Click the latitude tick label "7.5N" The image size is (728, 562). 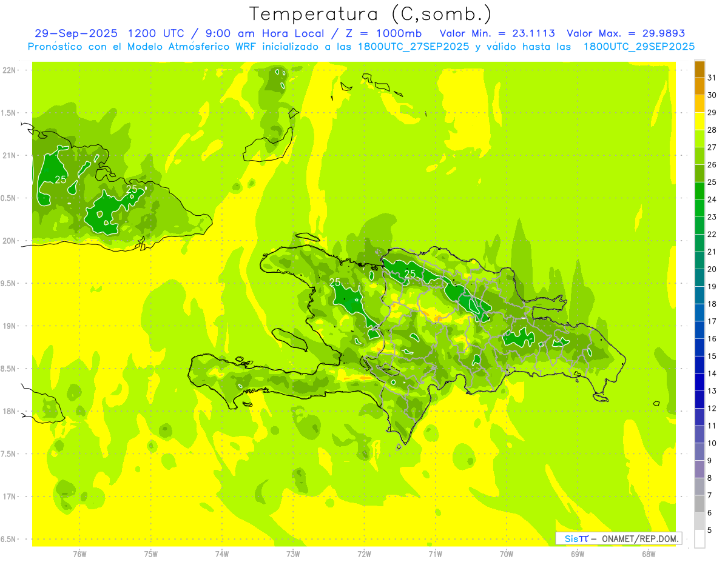(x=9, y=454)
